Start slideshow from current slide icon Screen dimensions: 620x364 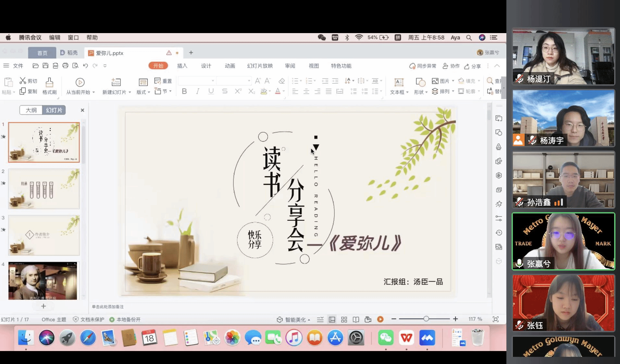pyautogui.click(x=80, y=82)
